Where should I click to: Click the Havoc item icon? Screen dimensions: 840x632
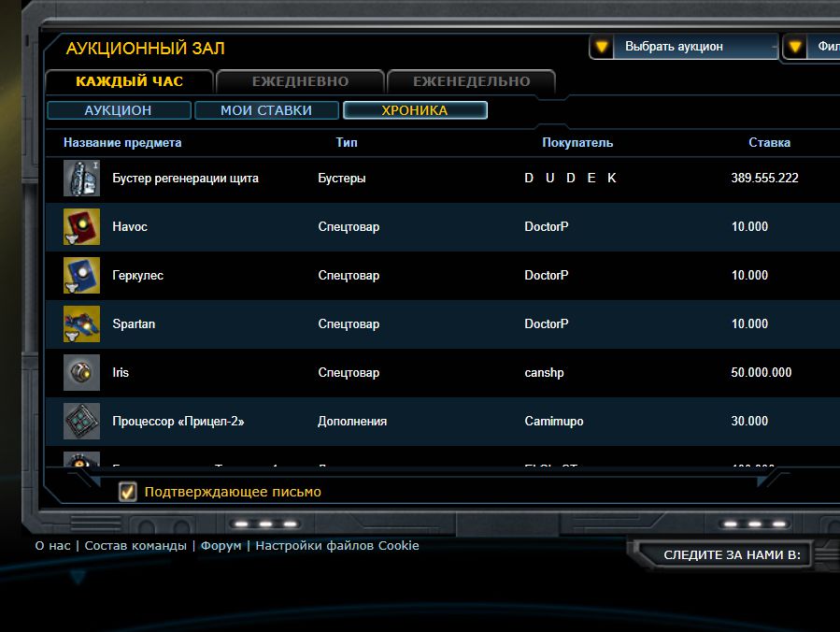(x=81, y=227)
